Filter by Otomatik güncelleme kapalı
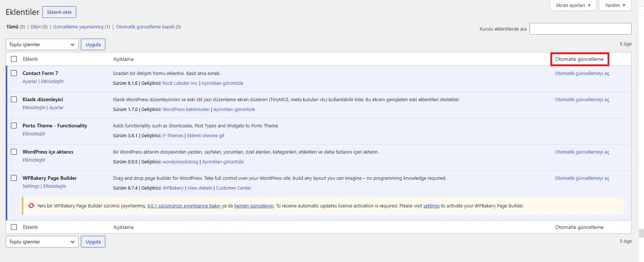The image size is (644, 262). pos(145,27)
